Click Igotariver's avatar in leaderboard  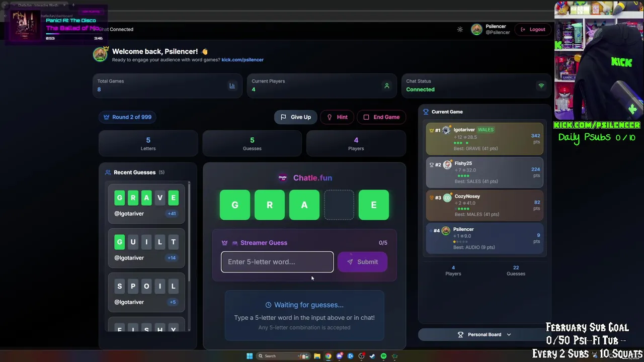pyautogui.click(x=447, y=130)
